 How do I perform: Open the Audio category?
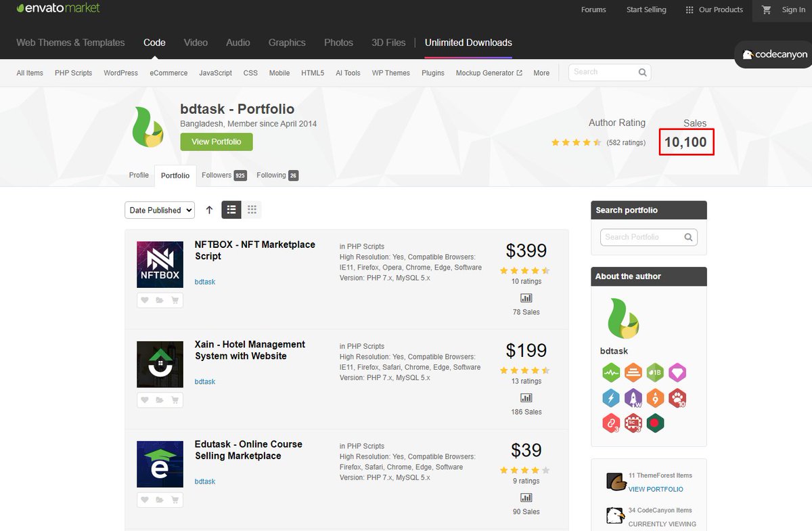point(238,42)
